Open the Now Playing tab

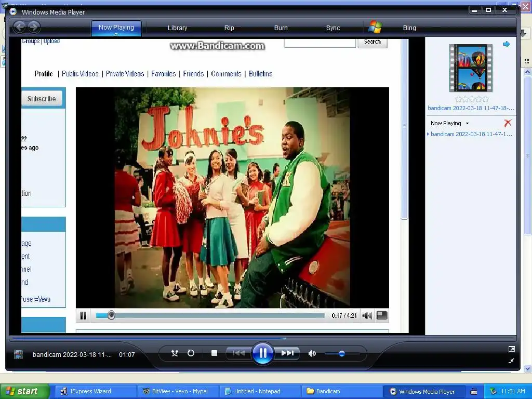116,28
